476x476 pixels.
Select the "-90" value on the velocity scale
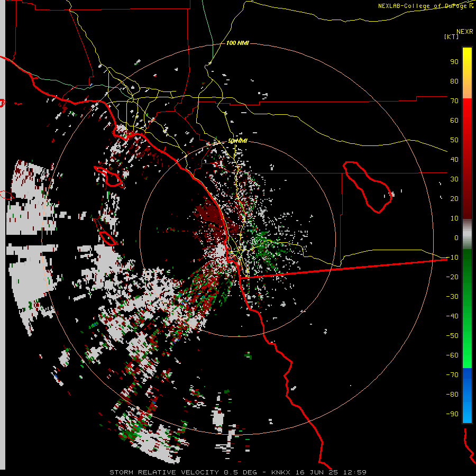click(x=452, y=414)
